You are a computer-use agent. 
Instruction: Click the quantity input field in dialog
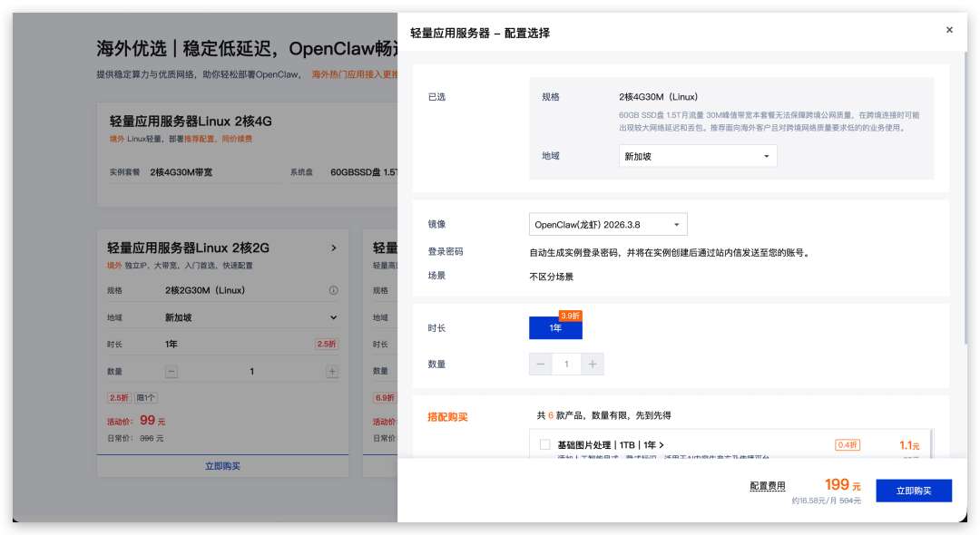coord(565,364)
